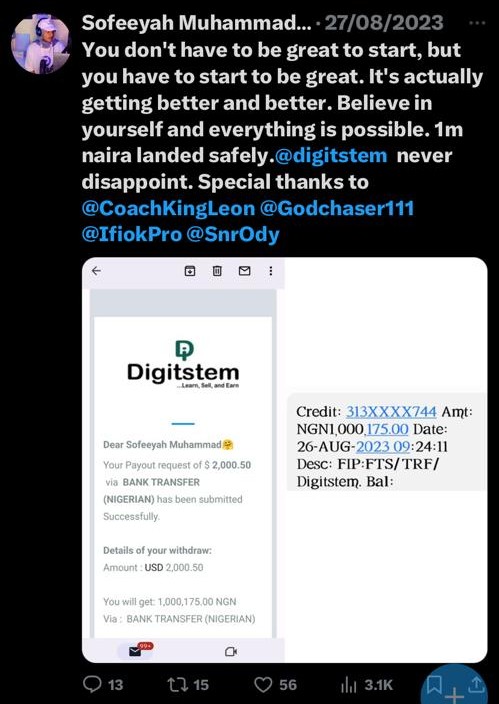This screenshot has width=499, height=704.
Task: Open the three-dot tweet options menu
Action: [476, 22]
